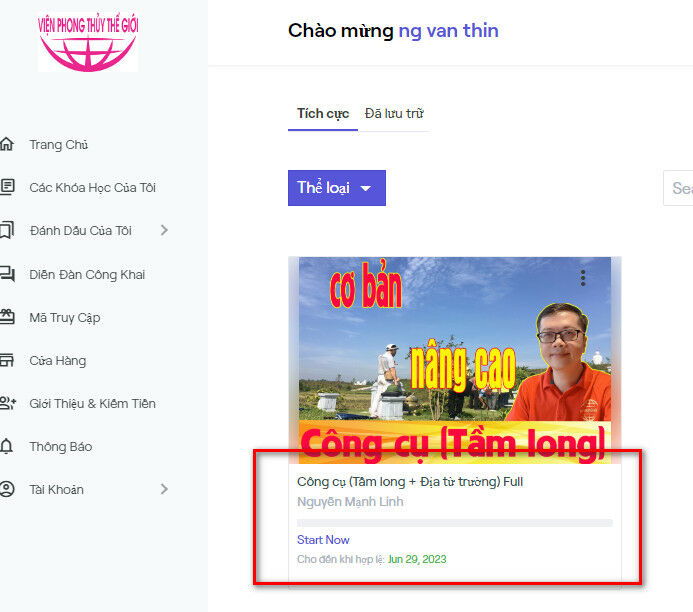This screenshot has width=693, height=612.
Task: Switch to the Đã lưu trữ tab
Action: tap(394, 114)
